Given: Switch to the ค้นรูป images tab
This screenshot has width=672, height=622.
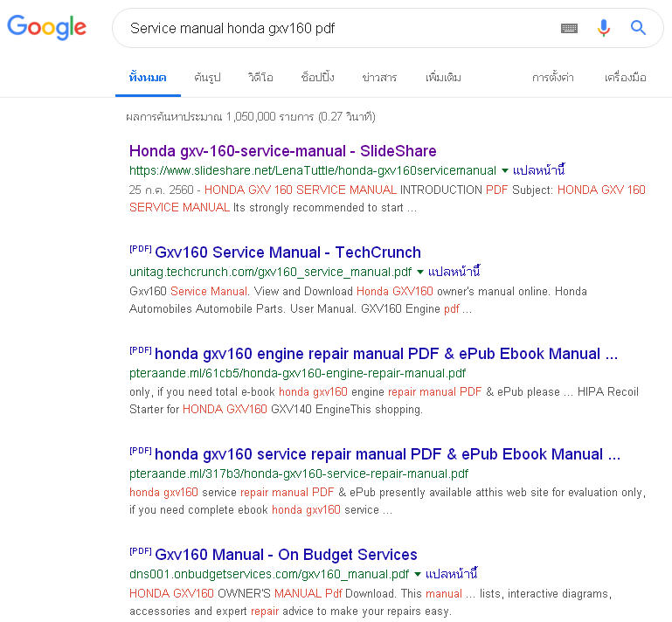Looking at the screenshot, I should [x=207, y=78].
